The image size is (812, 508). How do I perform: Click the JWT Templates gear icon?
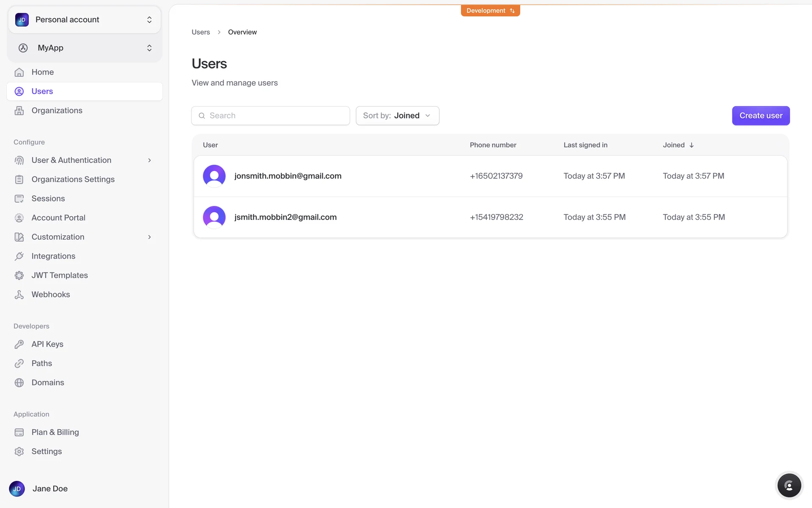(19, 276)
